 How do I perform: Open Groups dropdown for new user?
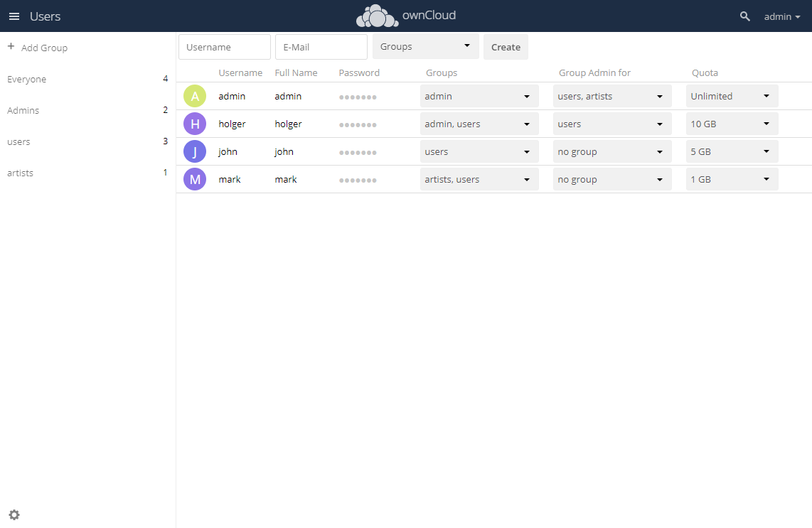(425, 47)
